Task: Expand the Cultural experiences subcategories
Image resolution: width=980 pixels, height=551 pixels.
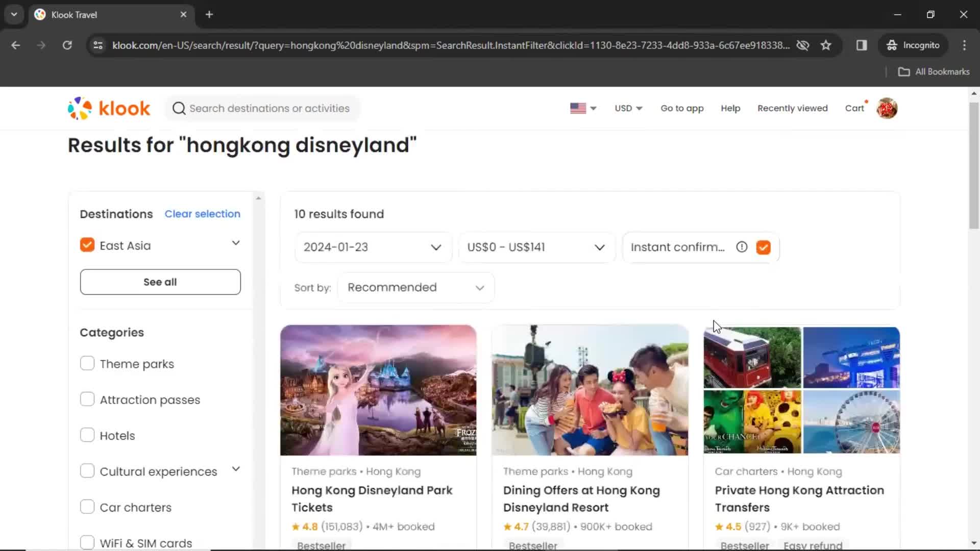Action: (x=236, y=469)
